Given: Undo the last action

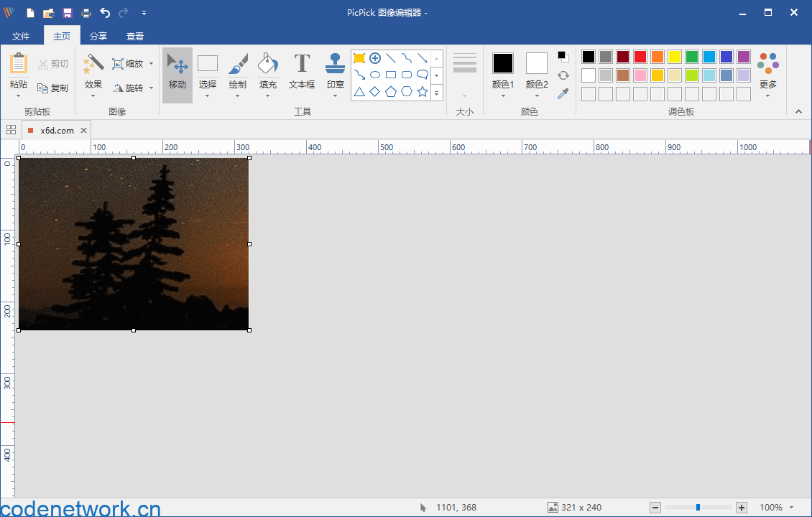Looking at the screenshot, I should [x=105, y=13].
